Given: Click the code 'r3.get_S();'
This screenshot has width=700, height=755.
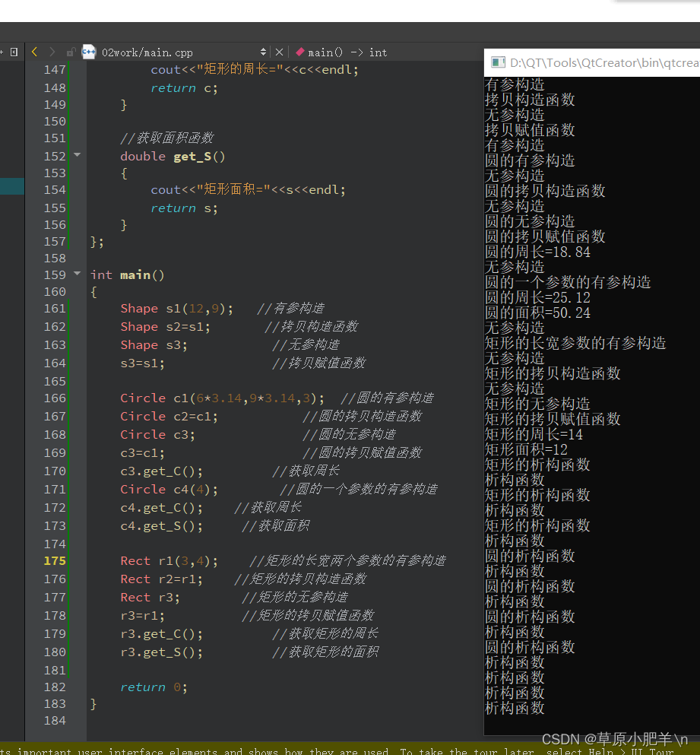Looking at the screenshot, I should [161, 652].
